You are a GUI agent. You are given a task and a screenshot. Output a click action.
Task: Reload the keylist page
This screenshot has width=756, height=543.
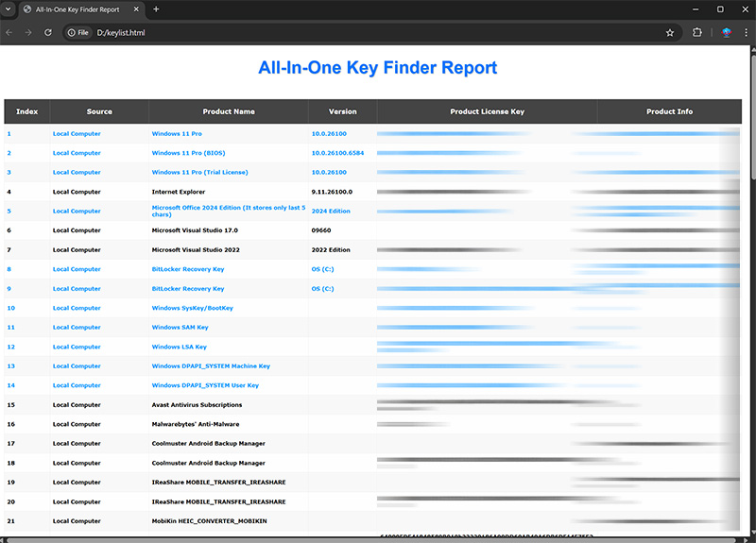47,32
